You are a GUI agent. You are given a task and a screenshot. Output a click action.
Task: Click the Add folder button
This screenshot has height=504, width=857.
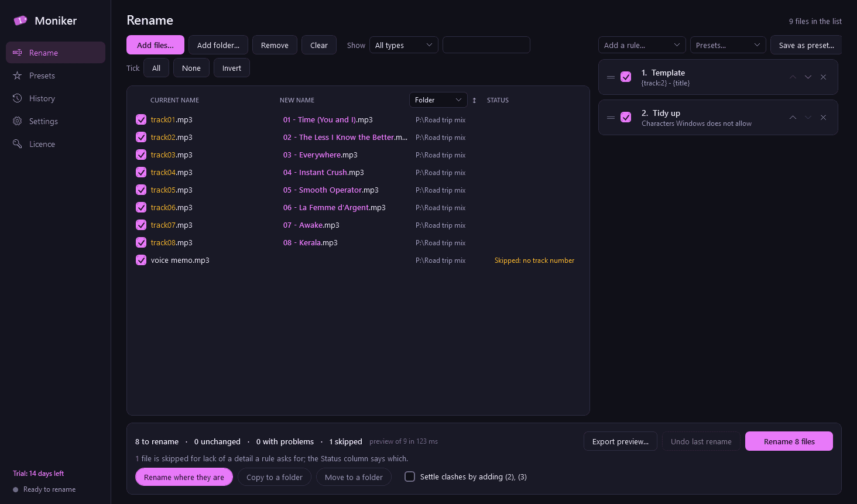[218, 45]
